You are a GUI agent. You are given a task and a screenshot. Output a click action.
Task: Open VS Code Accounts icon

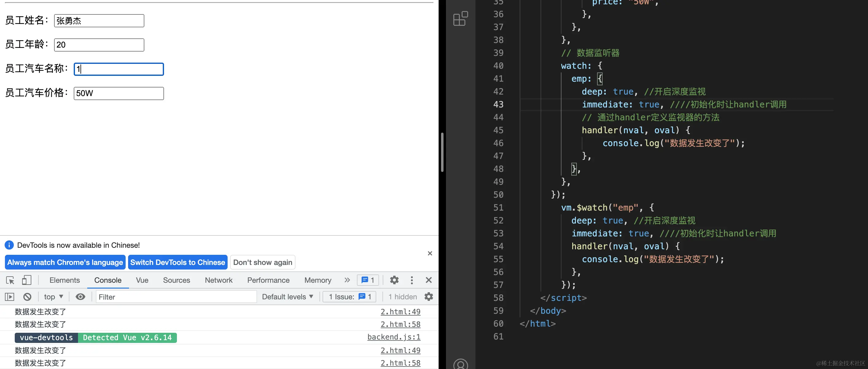(460, 364)
